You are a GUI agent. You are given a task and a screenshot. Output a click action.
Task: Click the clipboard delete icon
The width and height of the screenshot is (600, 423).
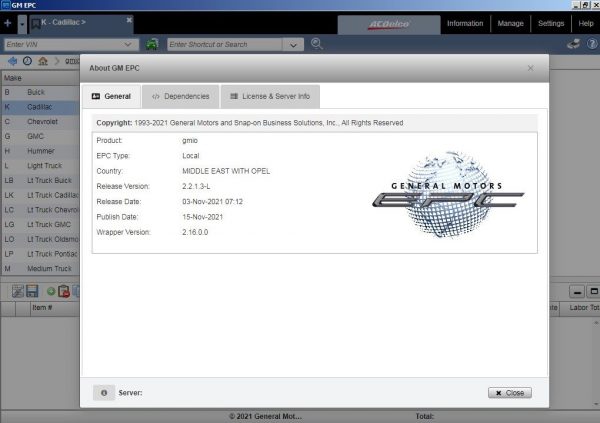click(x=64, y=291)
